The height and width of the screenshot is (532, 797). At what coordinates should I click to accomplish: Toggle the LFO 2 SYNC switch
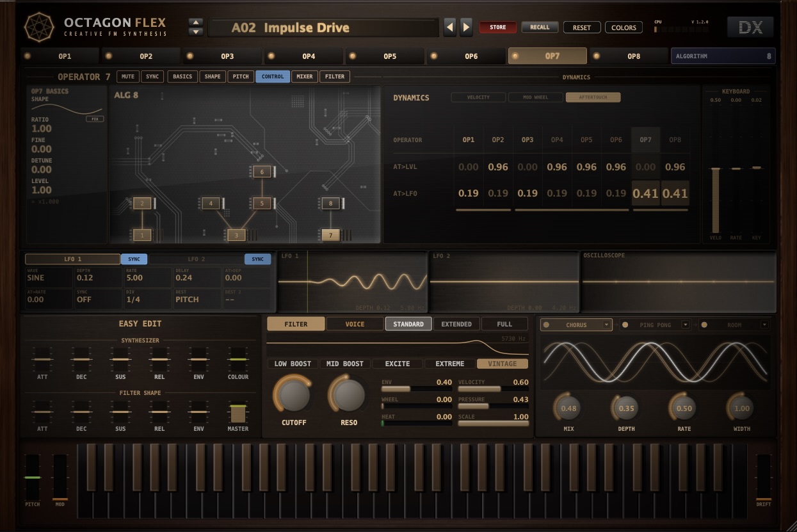[x=257, y=259]
